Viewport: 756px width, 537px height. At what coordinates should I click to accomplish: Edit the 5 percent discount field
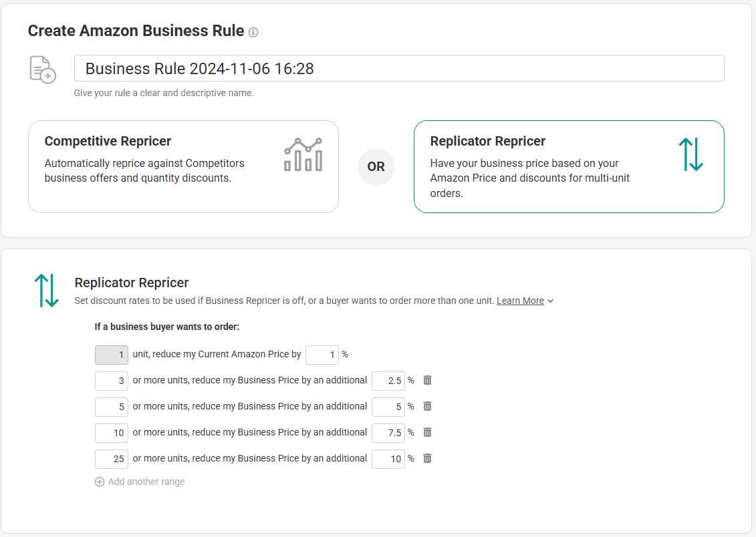[388, 407]
